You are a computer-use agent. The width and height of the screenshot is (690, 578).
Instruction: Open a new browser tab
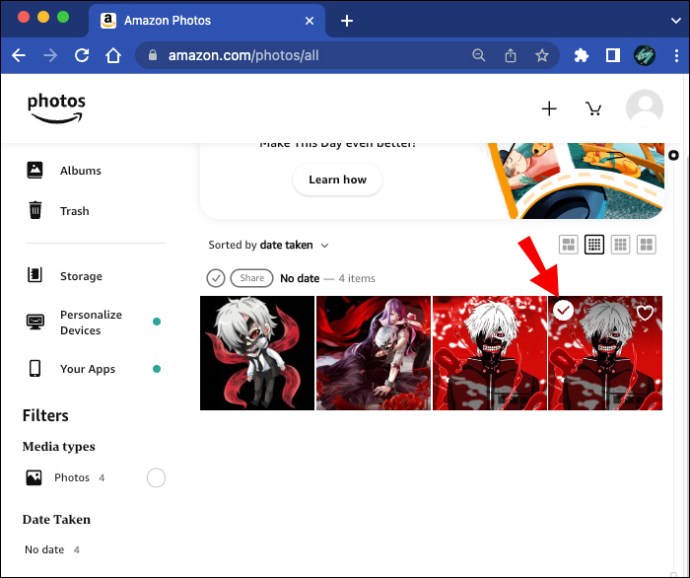347,21
